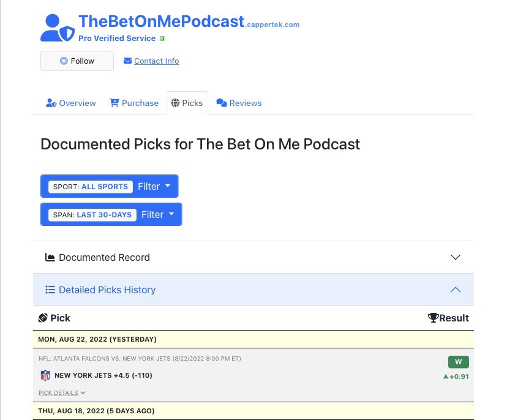Viewport: 507px width, 420px height.
Task: Click the ALL SPORTS filter value
Action: [105, 187]
